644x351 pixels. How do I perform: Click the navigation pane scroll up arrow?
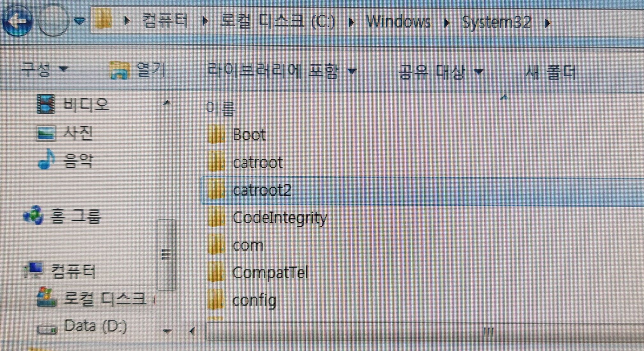[x=167, y=103]
